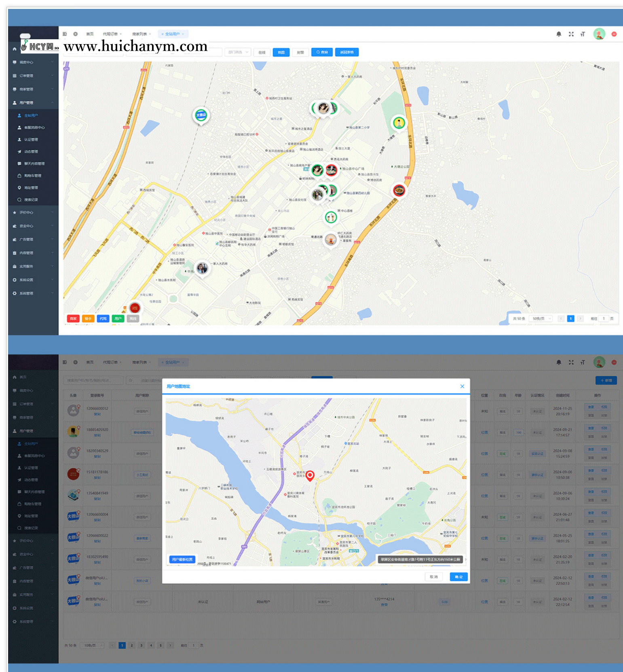
Task: Click the green drink-cup marker below town center
Action: [x=331, y=218]
